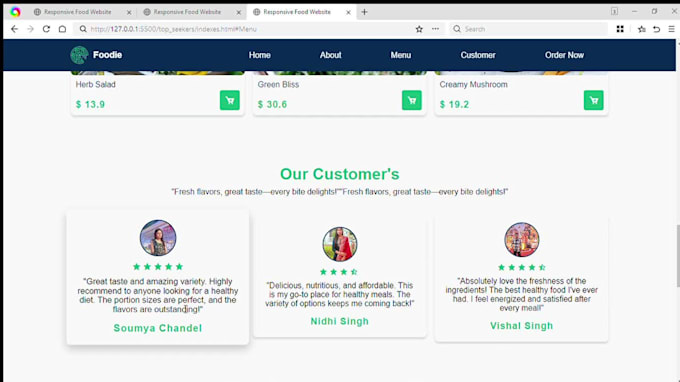Click the Foodie brand name
The width and height of the screenshot is (680, 382).
click(108, 55)
